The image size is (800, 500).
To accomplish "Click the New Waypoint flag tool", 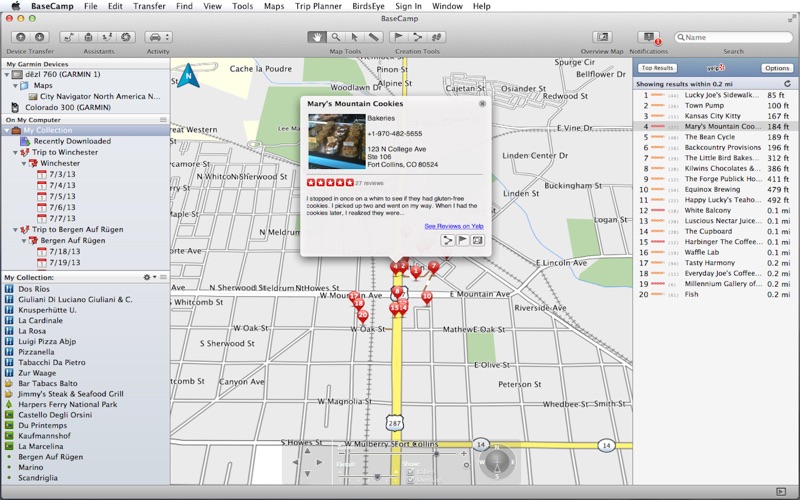I will pyautogui.click(x=400, y=37).
